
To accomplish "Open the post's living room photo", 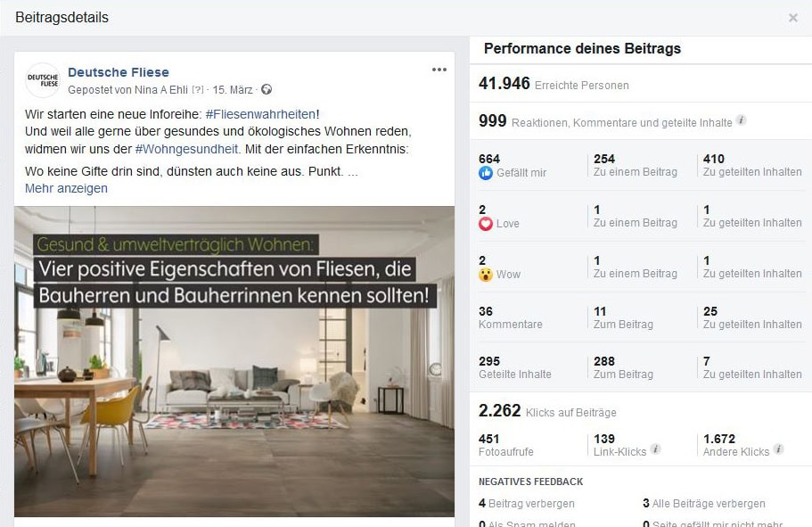I will [234, 361].
